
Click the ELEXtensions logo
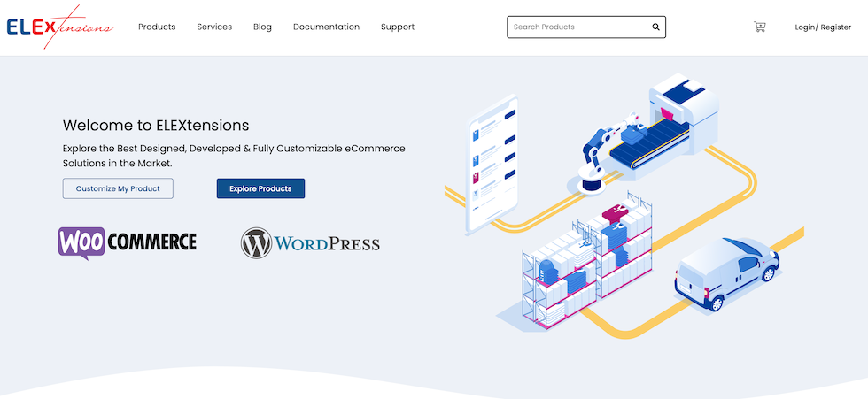pyautogui.click(x=59, y=27)
